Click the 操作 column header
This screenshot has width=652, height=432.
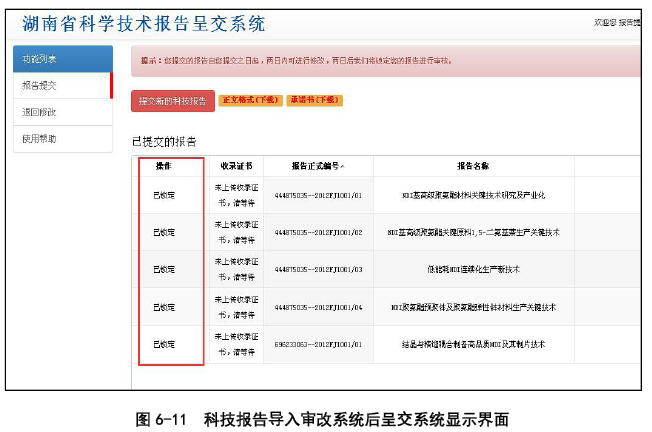[164, 166]
